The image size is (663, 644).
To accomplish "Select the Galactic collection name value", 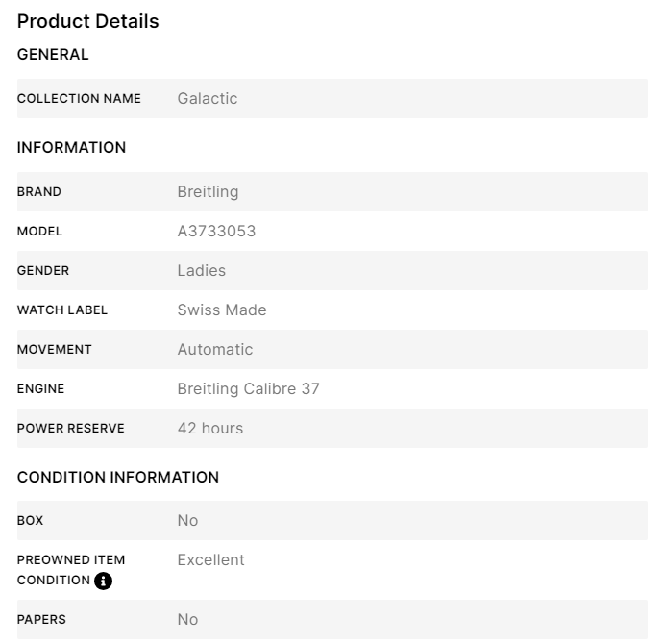I will [207, 98].
